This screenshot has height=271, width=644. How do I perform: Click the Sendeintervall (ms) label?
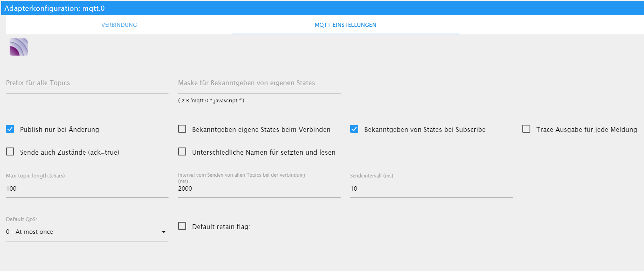pos(371,176)
